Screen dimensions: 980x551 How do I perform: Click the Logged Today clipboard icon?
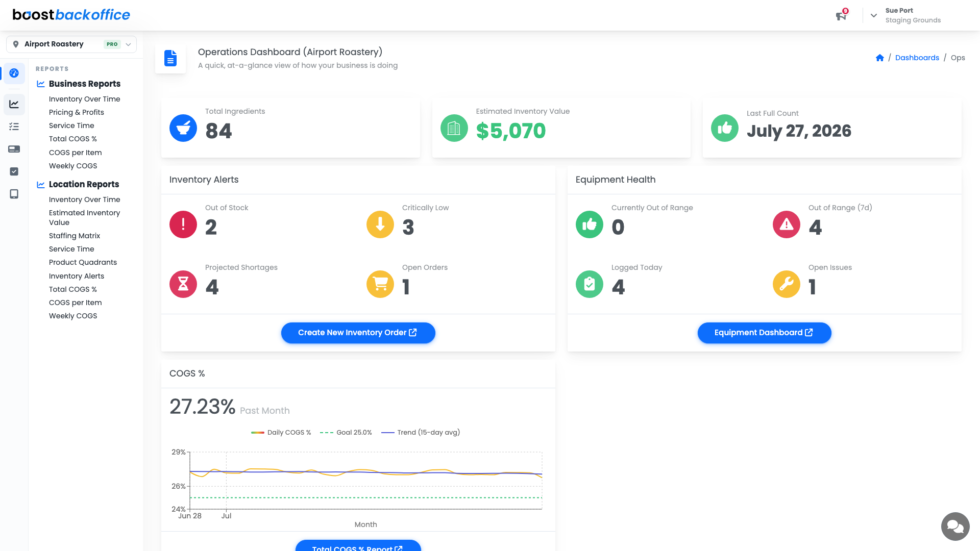[x=590, y=284]
